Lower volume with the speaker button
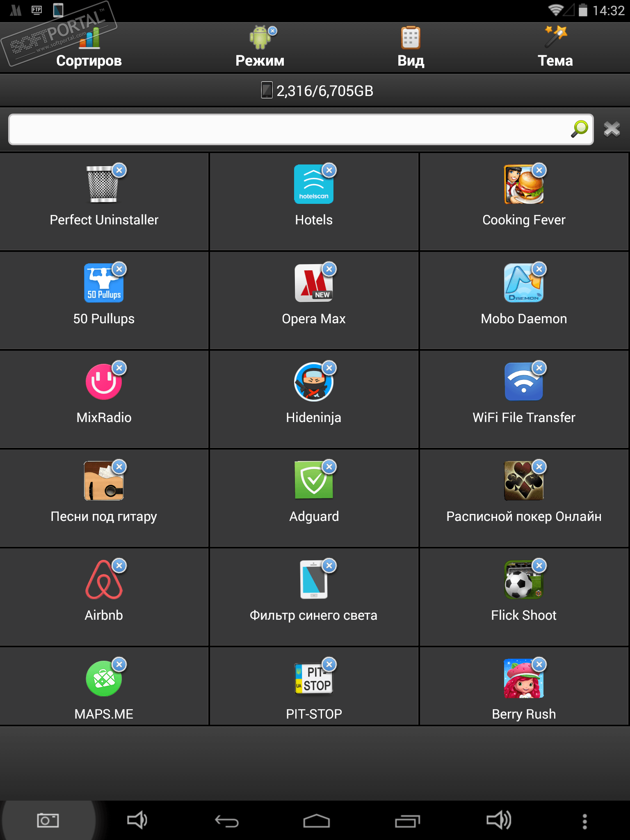 coord(137,821)
